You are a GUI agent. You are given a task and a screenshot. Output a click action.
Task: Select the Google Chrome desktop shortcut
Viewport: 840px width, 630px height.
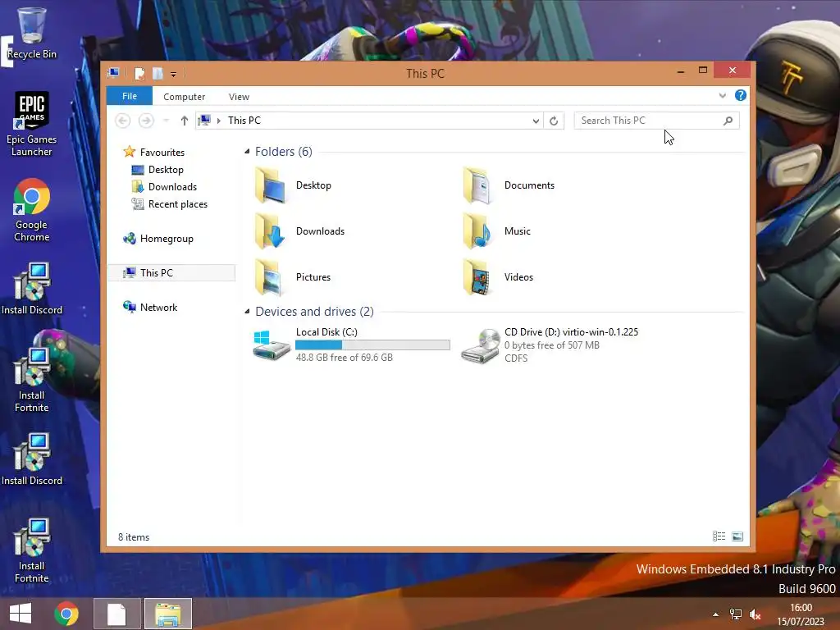point(32,210)
